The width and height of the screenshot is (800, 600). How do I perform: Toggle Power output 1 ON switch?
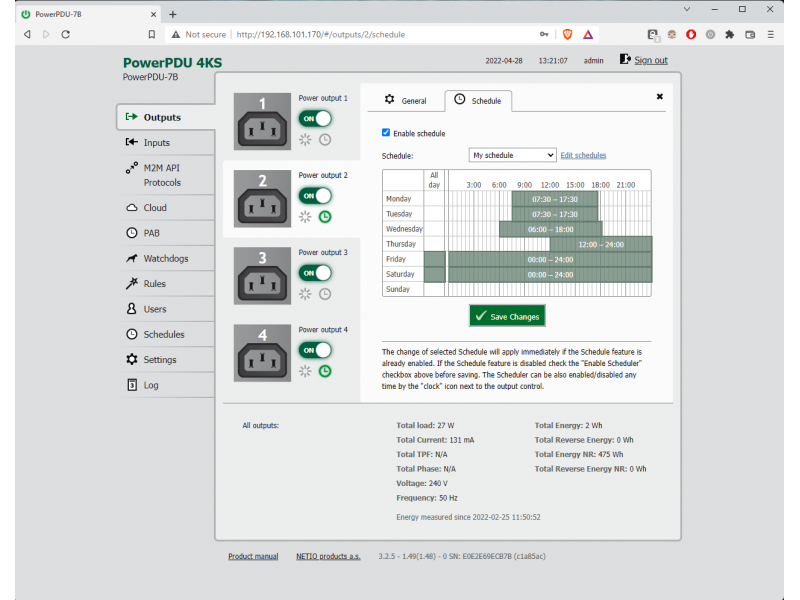pos(315,118)
